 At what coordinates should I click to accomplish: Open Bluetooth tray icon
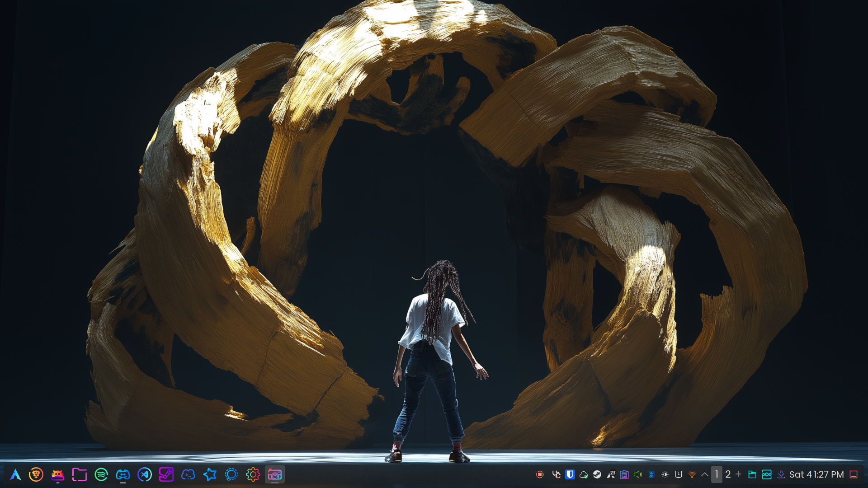(651, 474)
